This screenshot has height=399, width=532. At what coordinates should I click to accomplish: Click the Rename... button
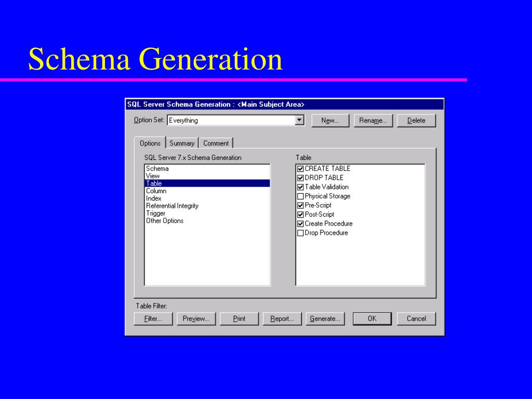[373, 121]
